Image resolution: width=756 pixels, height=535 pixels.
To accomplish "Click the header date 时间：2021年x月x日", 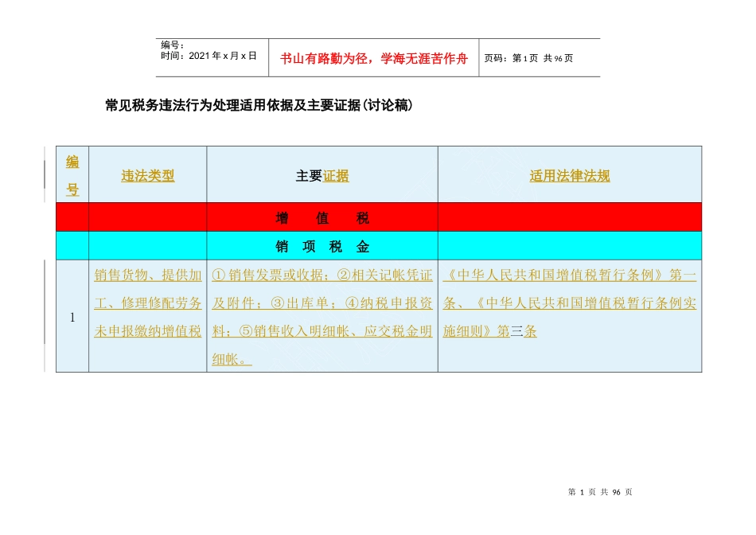I will click(208, 56).
